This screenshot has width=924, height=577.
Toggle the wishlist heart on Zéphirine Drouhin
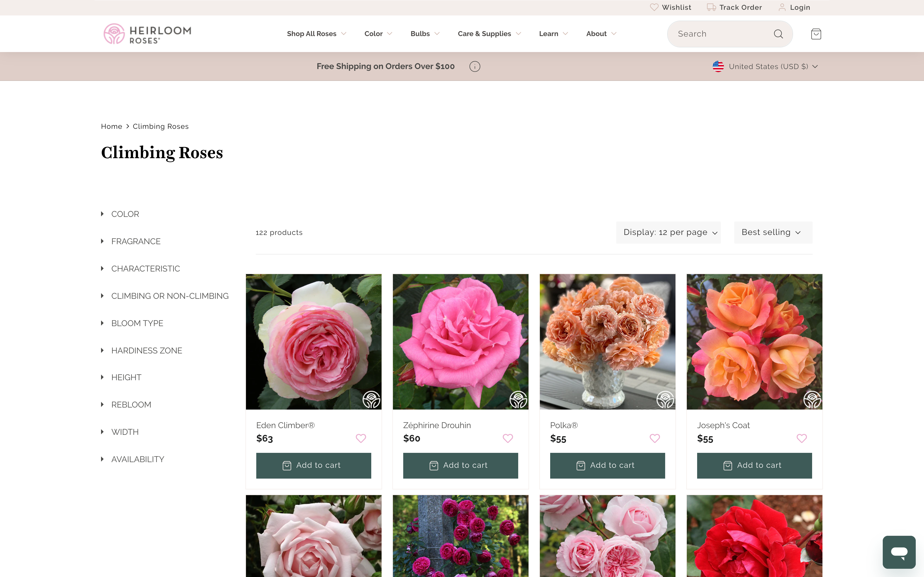point(508,438)
